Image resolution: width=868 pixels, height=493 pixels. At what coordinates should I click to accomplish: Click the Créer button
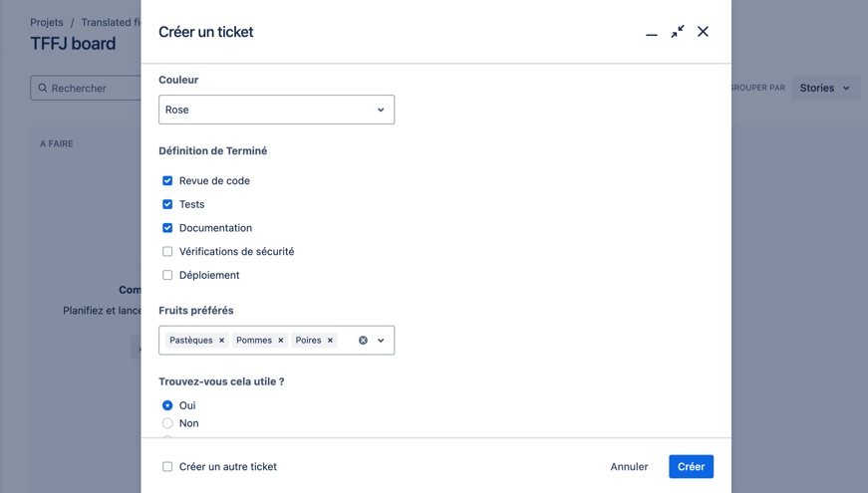[x=691, y=466]
